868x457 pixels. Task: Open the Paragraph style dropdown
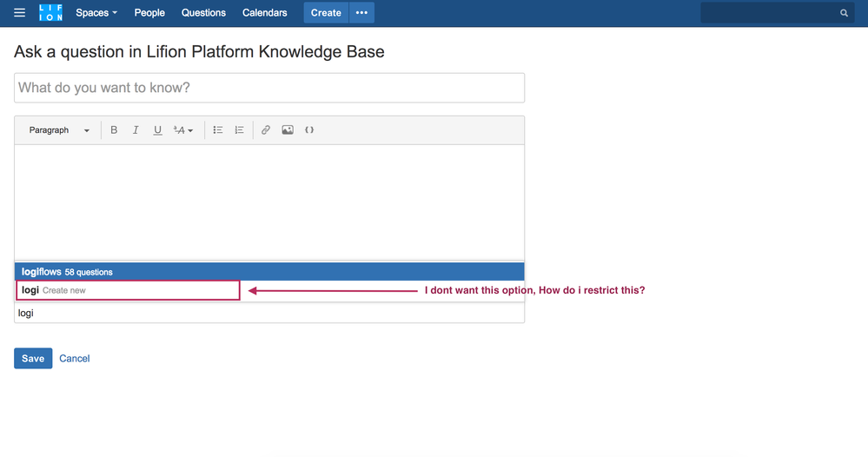point(59,130)
